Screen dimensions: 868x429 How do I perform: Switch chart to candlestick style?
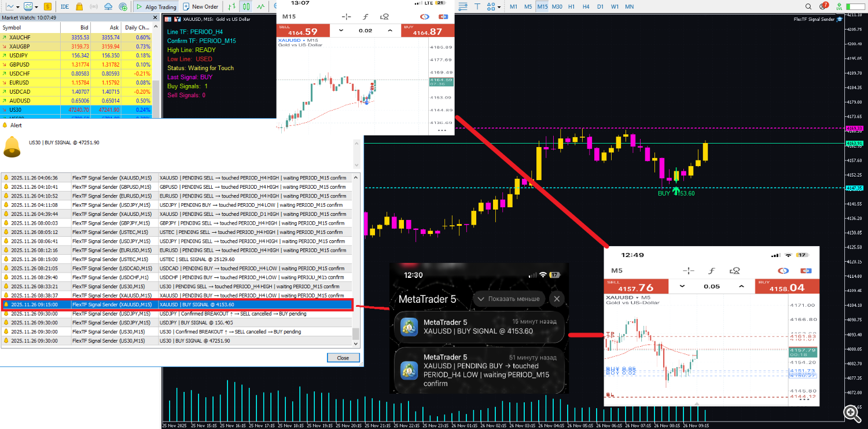(x=246, y=7)
